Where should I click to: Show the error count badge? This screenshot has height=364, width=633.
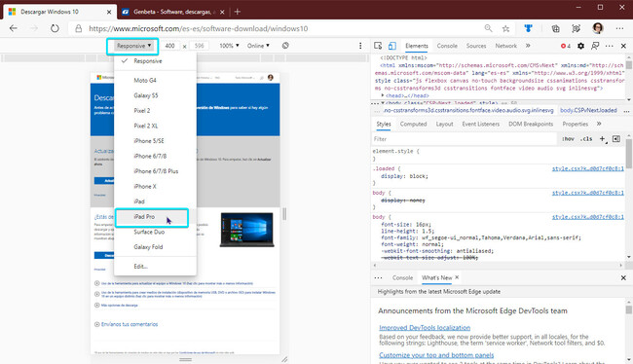[x=566, y=46]
